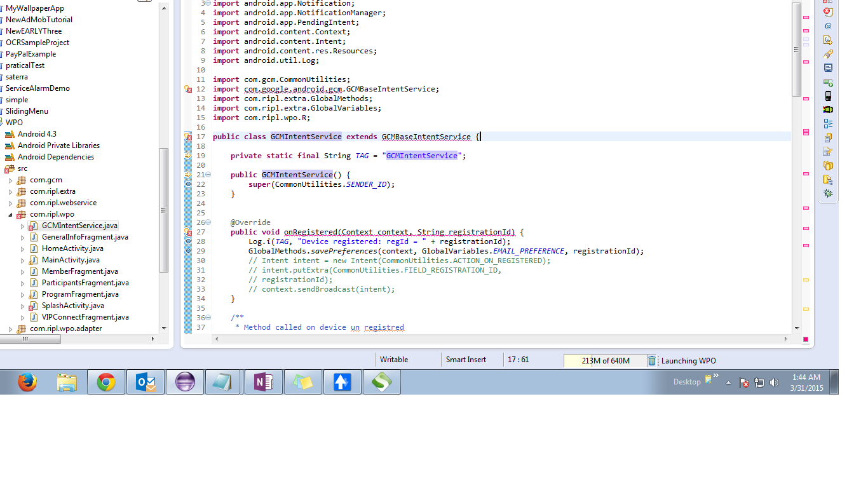Open the Console view monitor icon
The image size is (868, 488).
tap(828, 67)
